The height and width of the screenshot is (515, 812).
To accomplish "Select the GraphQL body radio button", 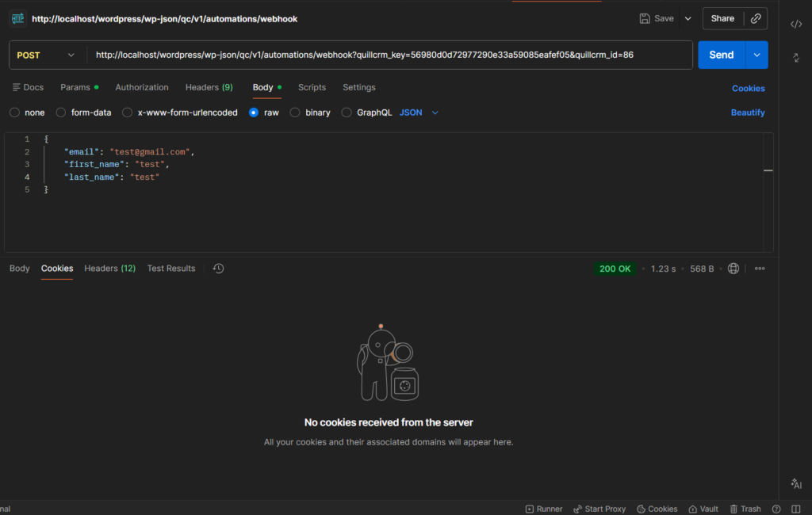I will (347, 113).
